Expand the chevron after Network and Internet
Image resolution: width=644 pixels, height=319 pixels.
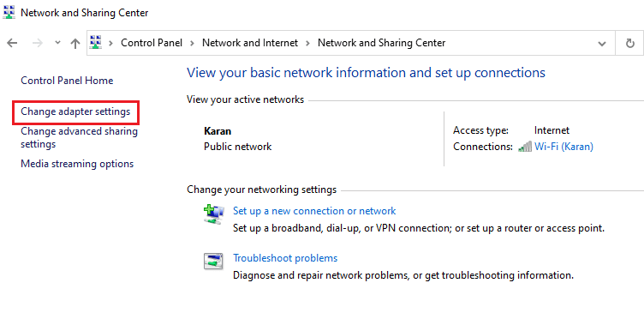click(x=308, y=43)
